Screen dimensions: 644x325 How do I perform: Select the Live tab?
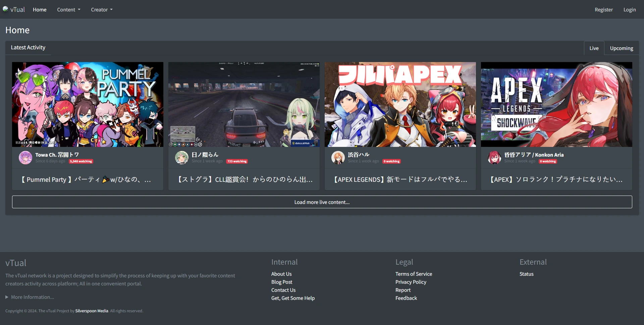tap(594, 48)
